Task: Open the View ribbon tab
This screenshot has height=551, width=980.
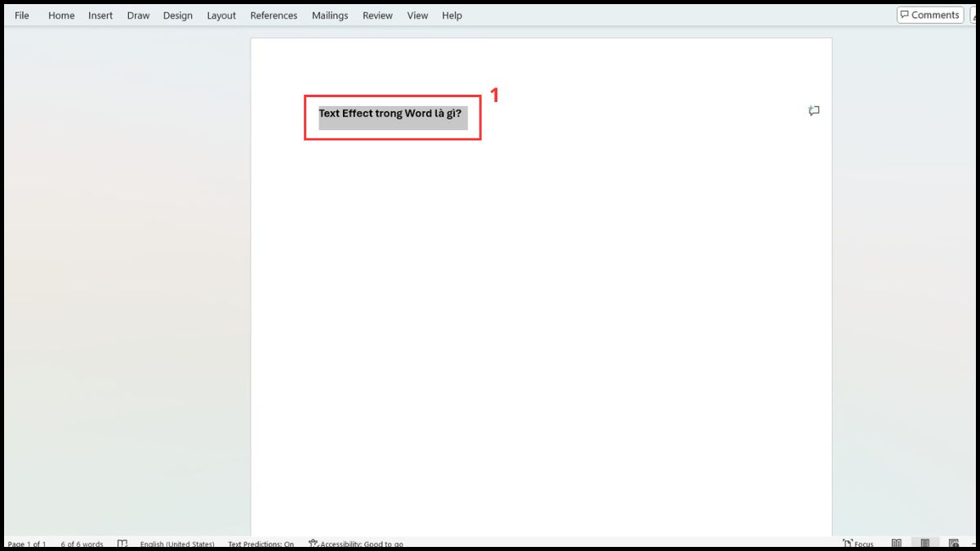Action: pyautogui.click(x=417, y=16)
